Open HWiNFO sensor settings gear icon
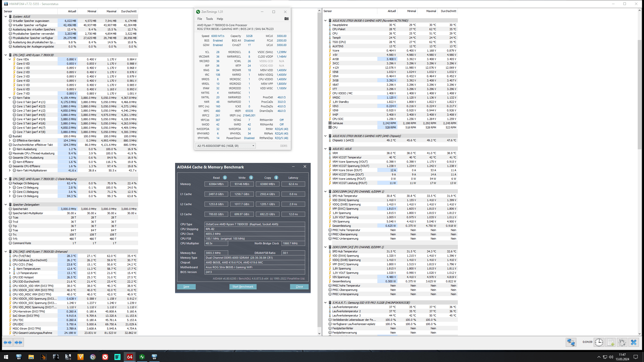Image resolution: width=644 pixels, height=362 pixels. [x=622, y=342]
